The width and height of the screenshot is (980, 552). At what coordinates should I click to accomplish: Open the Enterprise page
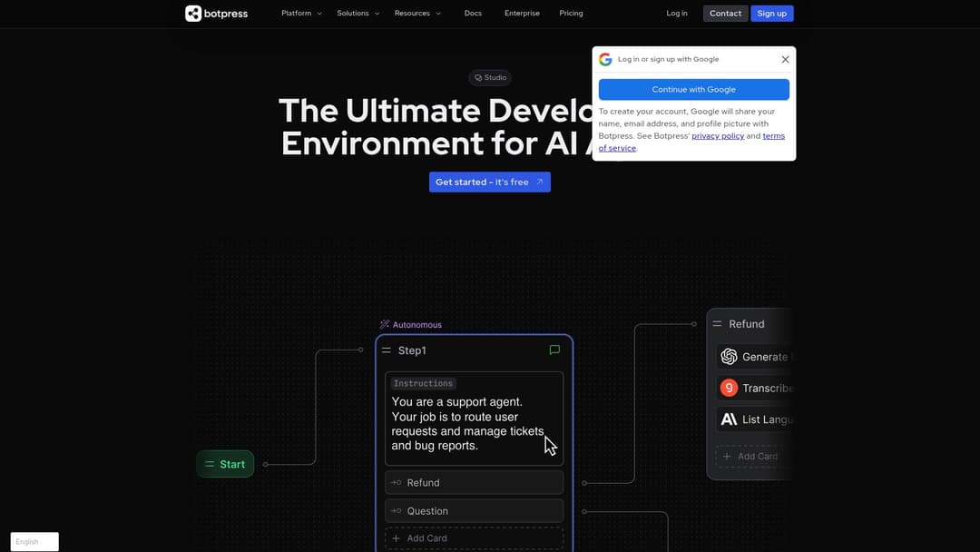coord(522,13)
